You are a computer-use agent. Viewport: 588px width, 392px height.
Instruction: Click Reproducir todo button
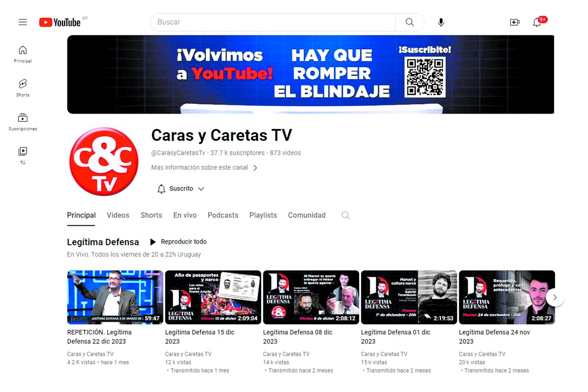(x=178, y=242)
